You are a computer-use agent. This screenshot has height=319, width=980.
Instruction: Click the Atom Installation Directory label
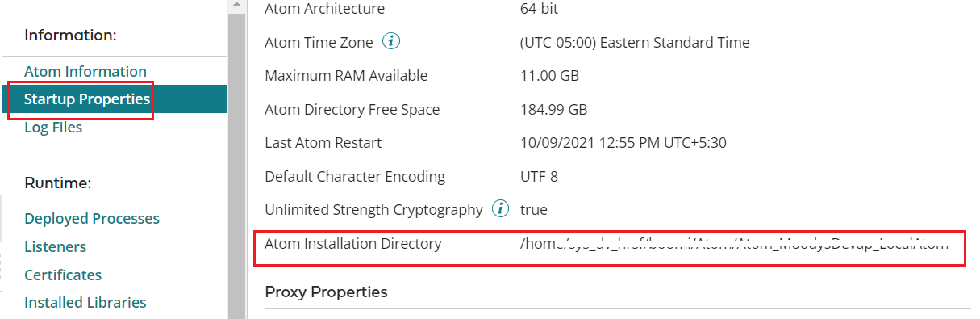352,243
